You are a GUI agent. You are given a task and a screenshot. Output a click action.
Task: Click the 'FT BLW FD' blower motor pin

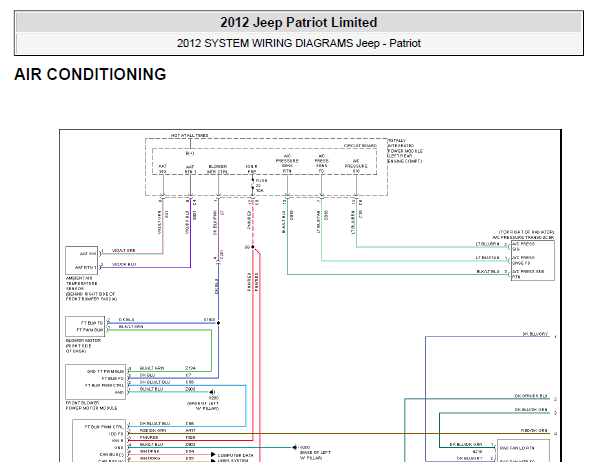92,323
